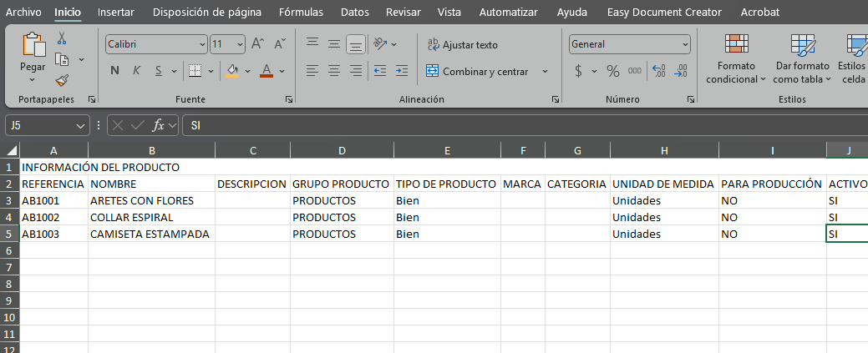
Task: Decrease indent
Action: [380, 71]
